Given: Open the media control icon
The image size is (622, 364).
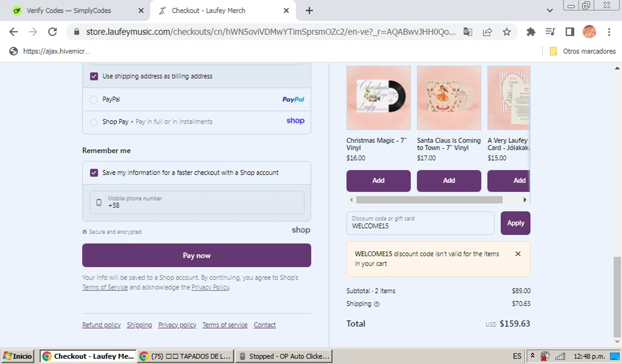Looking at the screenshot, I should point(550,32).
